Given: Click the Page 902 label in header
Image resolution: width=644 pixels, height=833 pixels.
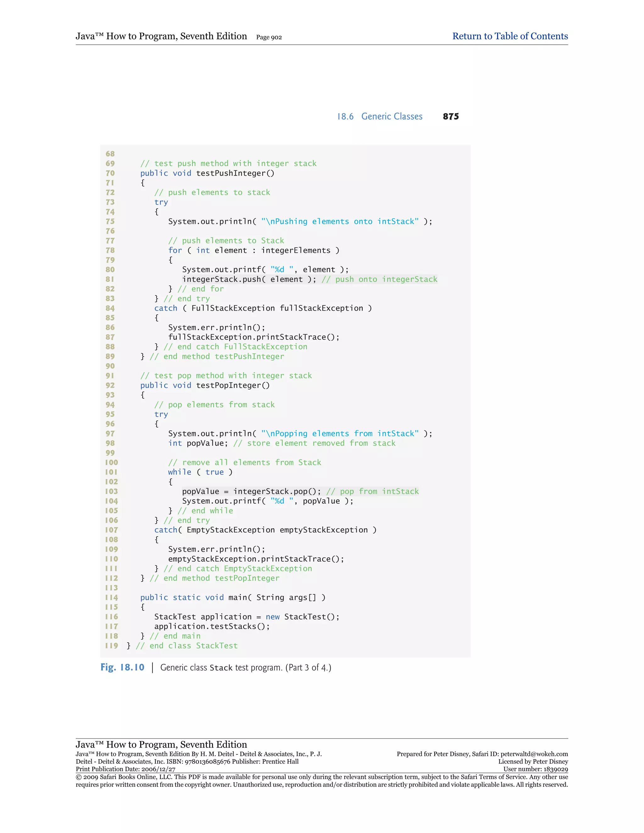Looking at the screenshot, I should coord(269,37).
